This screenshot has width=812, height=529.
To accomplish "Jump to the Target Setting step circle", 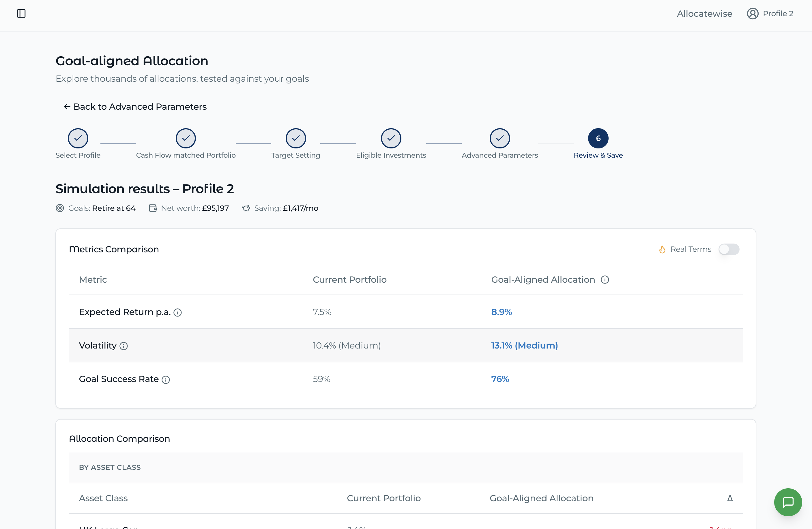I will coord(296,138).
